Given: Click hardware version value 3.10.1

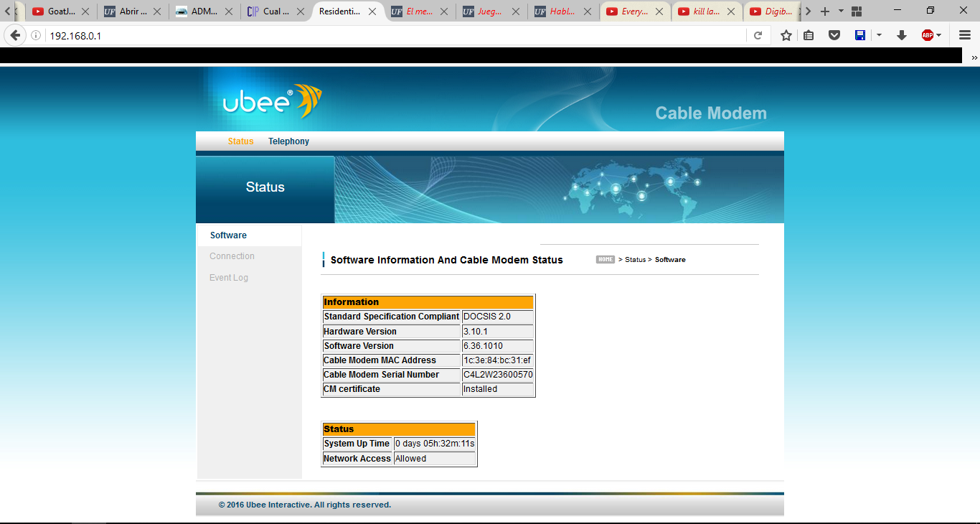Looking at the screenshot, I should [498, 332].
